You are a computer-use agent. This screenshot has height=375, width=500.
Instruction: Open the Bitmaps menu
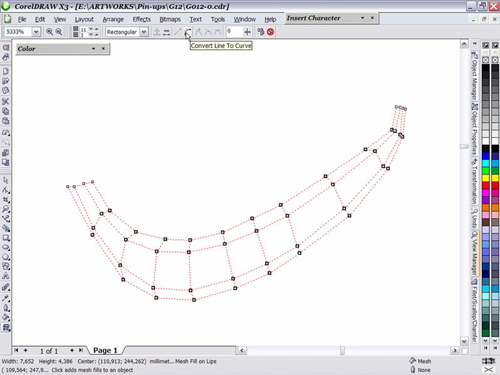170,19
